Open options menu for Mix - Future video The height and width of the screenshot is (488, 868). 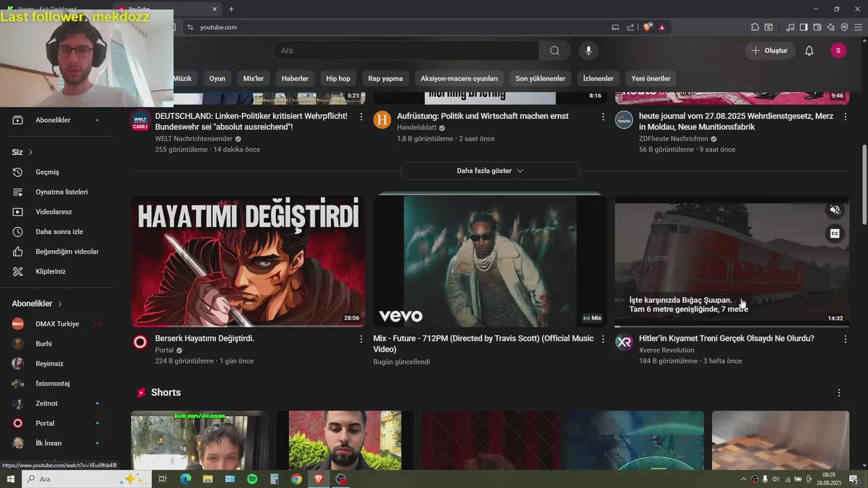[603, 339]
